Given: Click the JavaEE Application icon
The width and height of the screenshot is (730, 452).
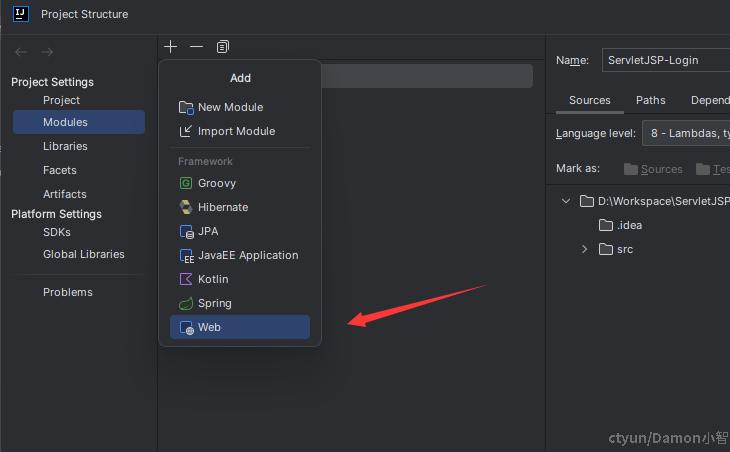Looking at the screenshot, I should click(186, 256).
